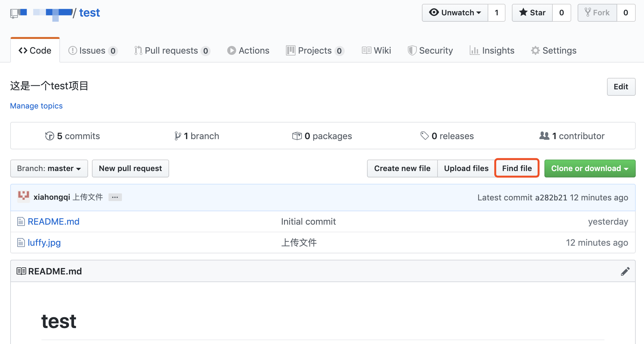Image resolution: width=644 pixels, height=344 pixels.
Task: Click the xiahongqi author name
Action: (52, 197)
